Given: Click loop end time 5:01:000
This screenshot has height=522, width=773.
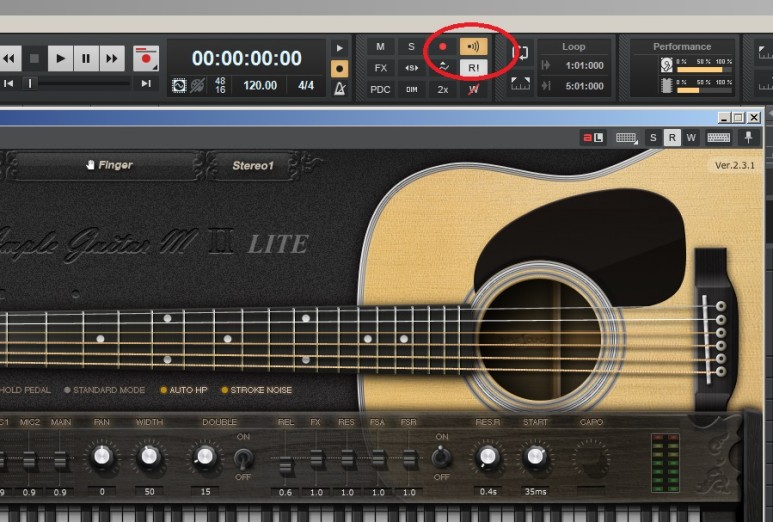Looking at the screenshot, I should [x=584, y=86].
